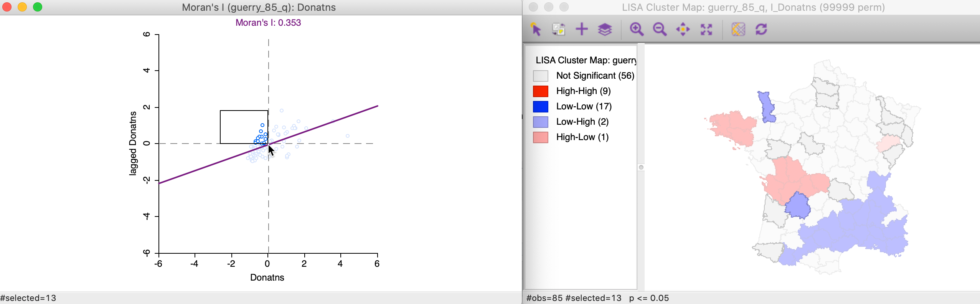The image size is (980, 304).
Task: Activate the zoom out magnifier tool
Action: click(660, 29)
